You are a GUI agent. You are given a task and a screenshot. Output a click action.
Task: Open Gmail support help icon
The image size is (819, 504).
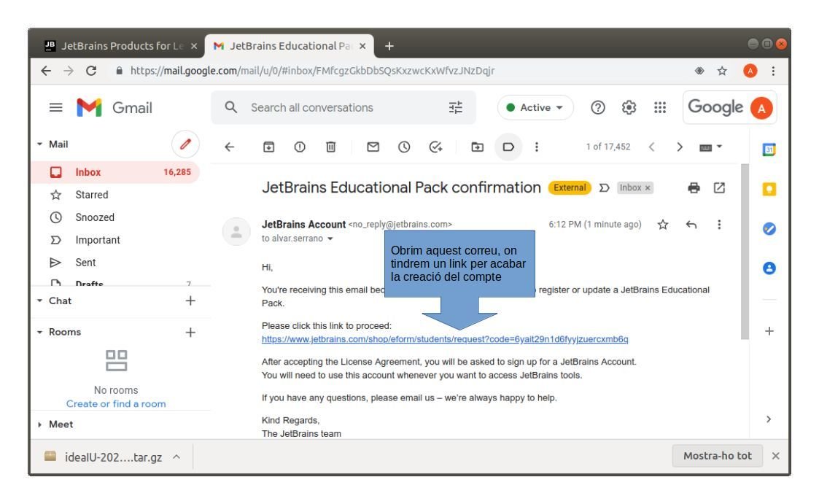click(x=598, y=108)
